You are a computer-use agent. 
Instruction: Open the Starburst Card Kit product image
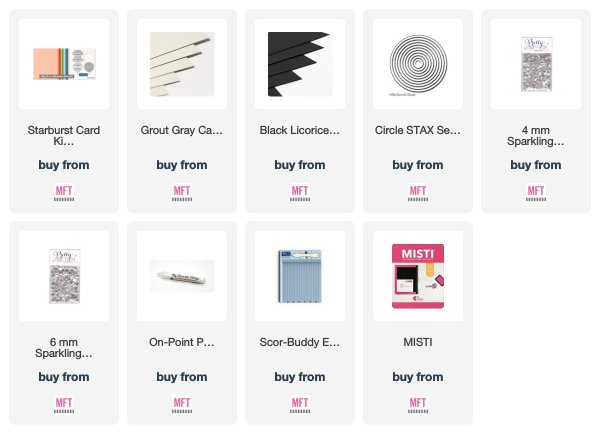tap(64, 64)
